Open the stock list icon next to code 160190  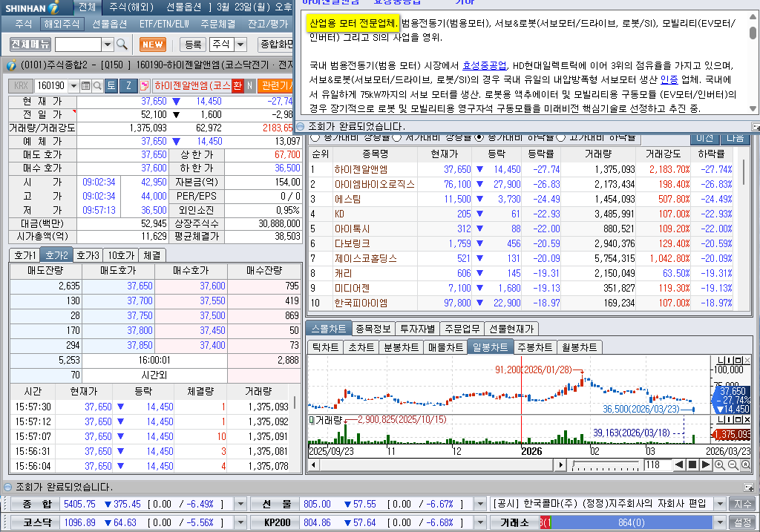86,86
